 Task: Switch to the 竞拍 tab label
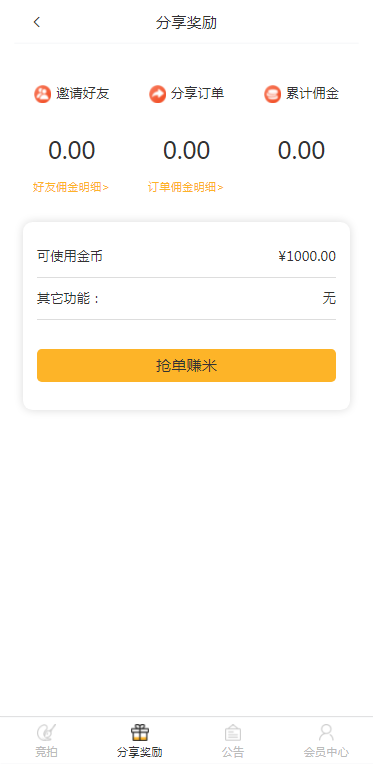point(46,752)
